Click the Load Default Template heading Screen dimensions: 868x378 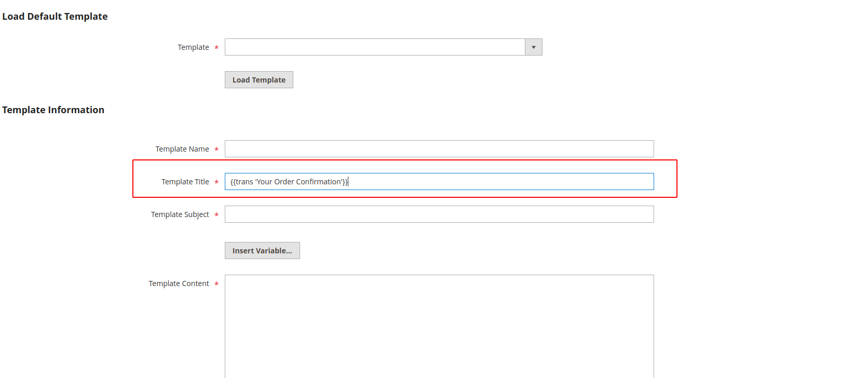(x=55, y=17)
